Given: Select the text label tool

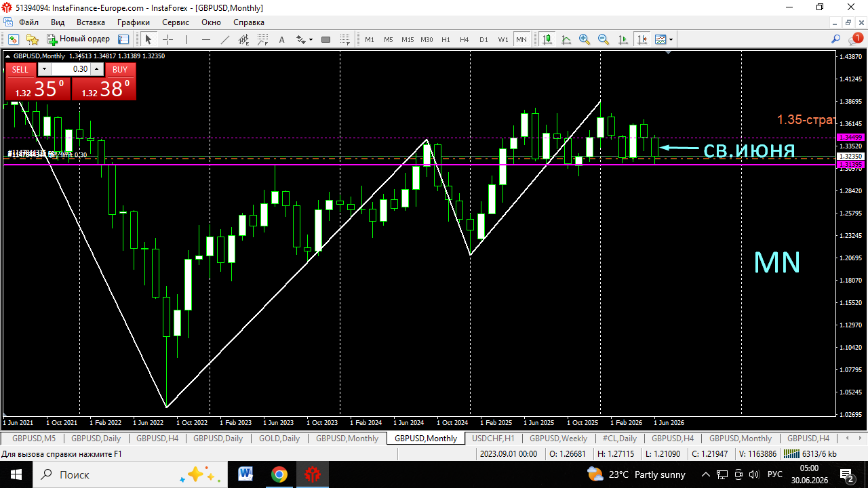Looking at the screenshot, I should click(x=282, y=39).
